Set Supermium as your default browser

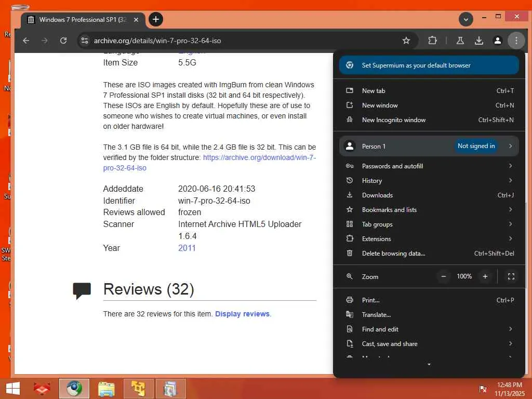(429, 65)
